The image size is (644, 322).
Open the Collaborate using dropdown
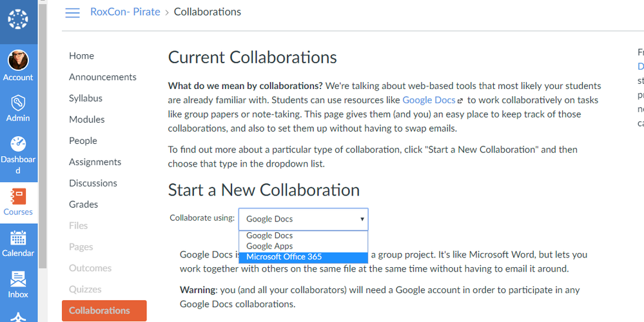point(303,219)
